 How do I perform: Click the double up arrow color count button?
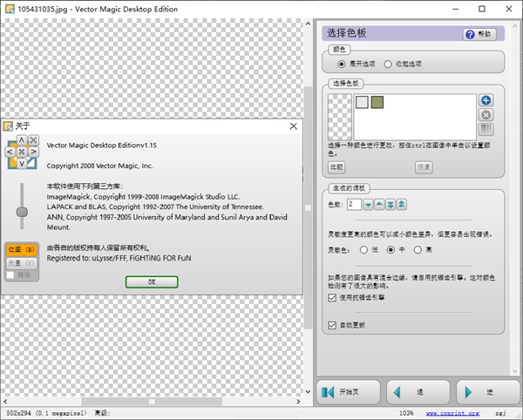(402, 204)
